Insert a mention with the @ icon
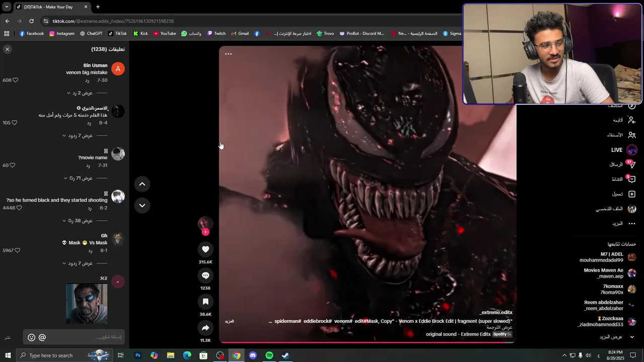Viewport: 644px width, 362px height. 42,337
